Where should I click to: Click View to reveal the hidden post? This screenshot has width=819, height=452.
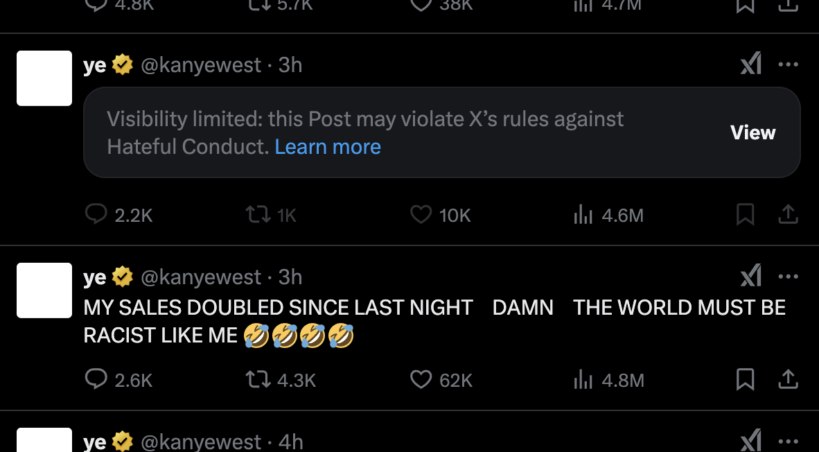[753, 133]
